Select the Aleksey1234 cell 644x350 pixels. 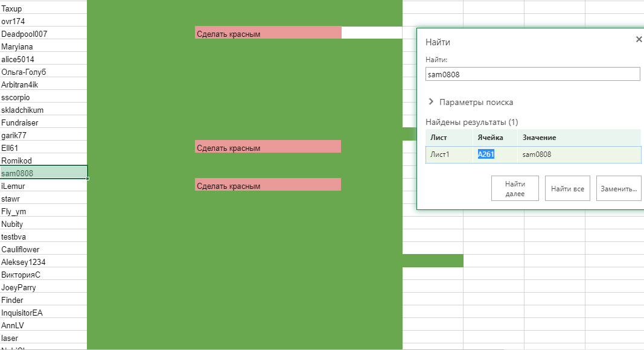coord(43,262)
